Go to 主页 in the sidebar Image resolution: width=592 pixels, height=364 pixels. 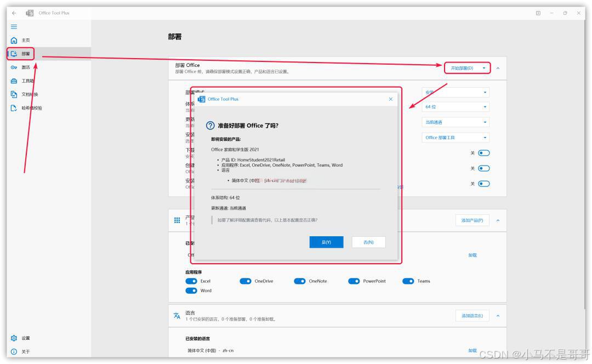(x=49, y=40)
